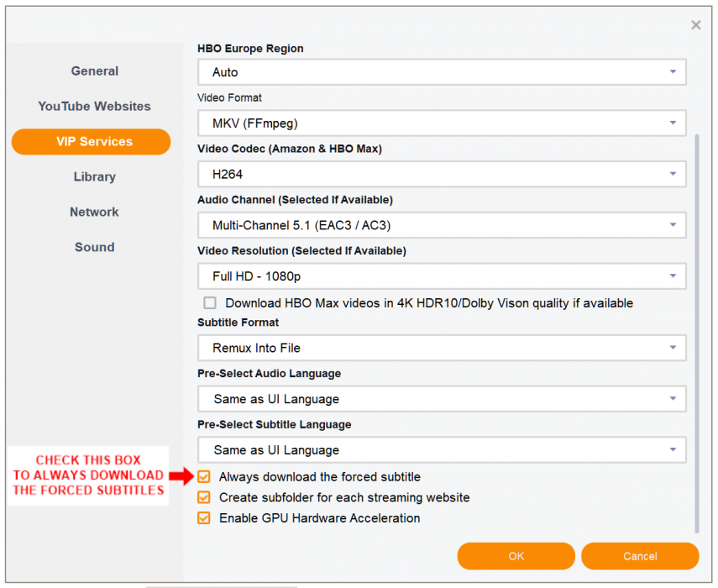Uncheck Always download the forced subtitle

click(x=204, y=477)
